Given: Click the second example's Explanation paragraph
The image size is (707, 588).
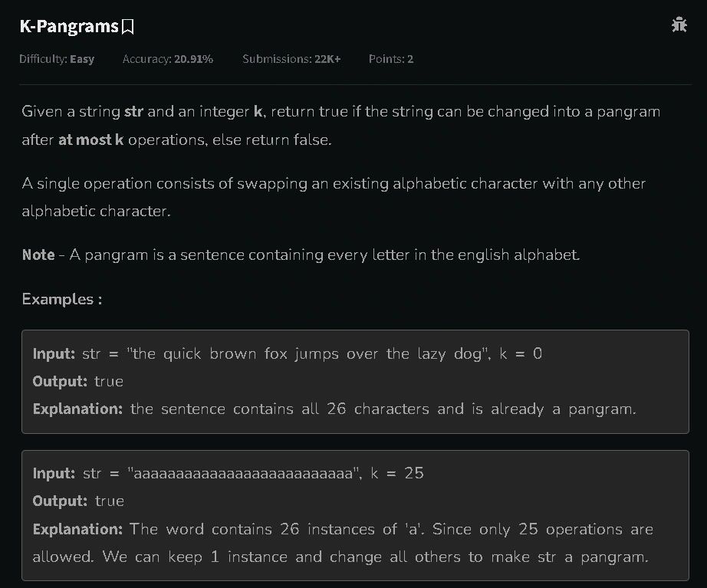Looking at the screenshot, I should 343,543.
